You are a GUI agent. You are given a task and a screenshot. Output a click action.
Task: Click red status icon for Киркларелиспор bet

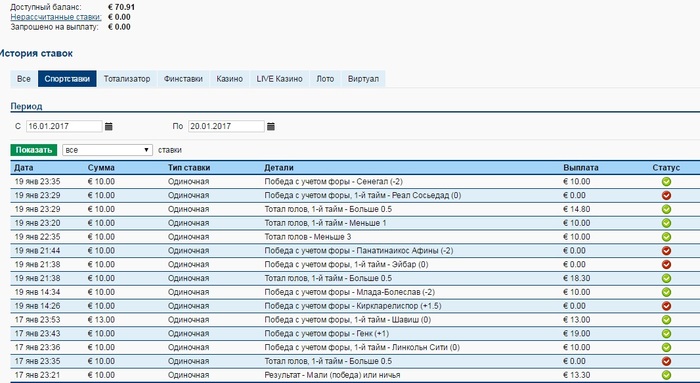[x=666, y=306]
